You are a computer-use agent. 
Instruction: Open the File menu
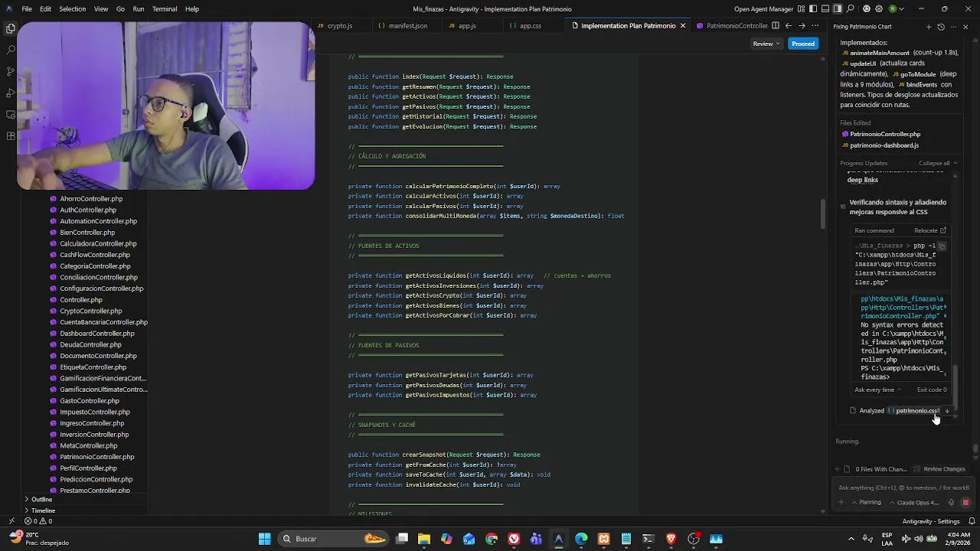pos(27,9)
